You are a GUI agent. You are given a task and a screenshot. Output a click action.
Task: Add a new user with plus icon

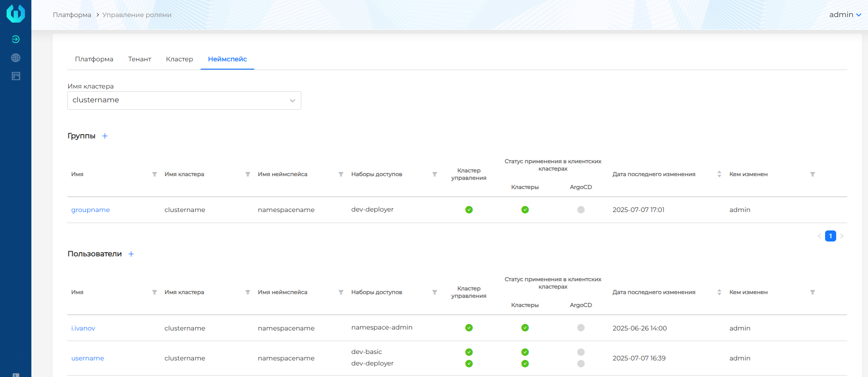[131, 254]
